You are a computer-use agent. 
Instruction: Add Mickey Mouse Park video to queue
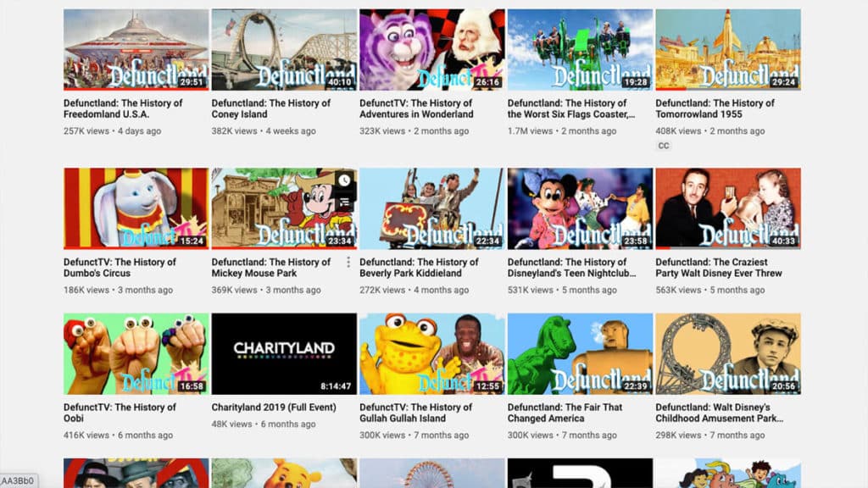(x=344, y=202)
